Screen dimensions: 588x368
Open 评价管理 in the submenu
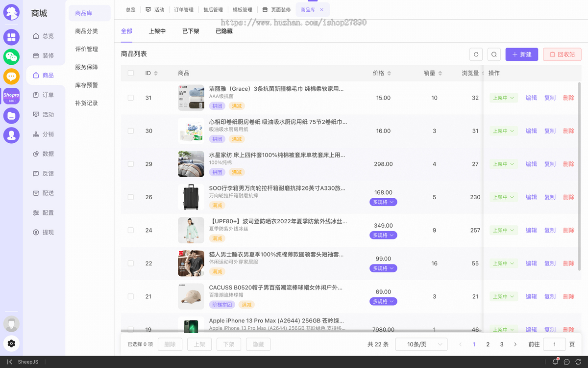(87, 49)
